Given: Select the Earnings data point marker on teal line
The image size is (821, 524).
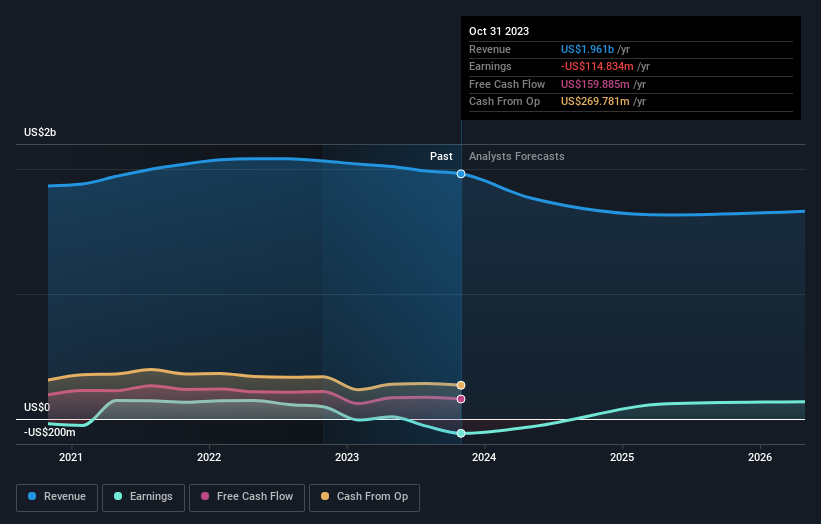Looking at the screenshot, I should point(461,433).
